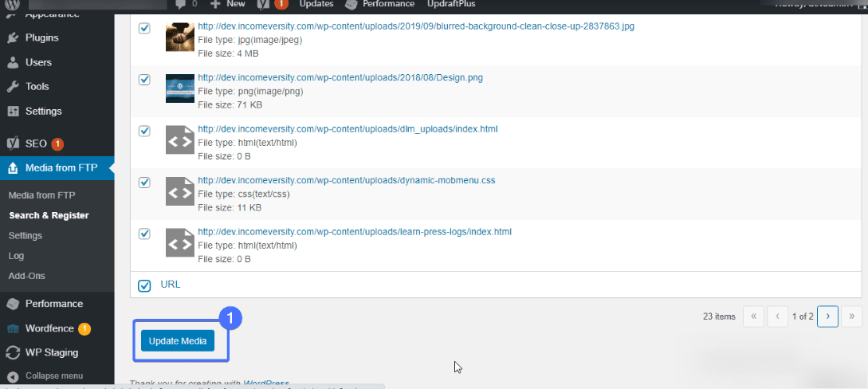Go to the first page of items
Screen dimensions: 868x389
point(753,316)
